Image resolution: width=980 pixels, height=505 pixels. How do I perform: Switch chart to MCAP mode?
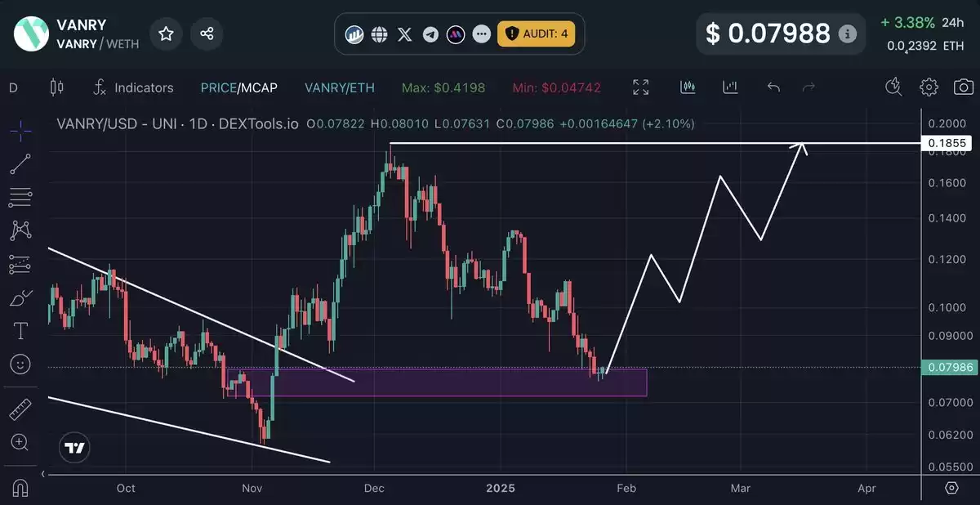[x=259, y=87]
